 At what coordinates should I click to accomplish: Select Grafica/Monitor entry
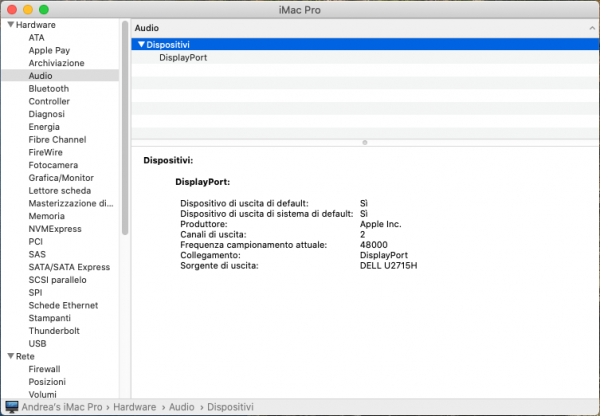click(x=61, y=178)
